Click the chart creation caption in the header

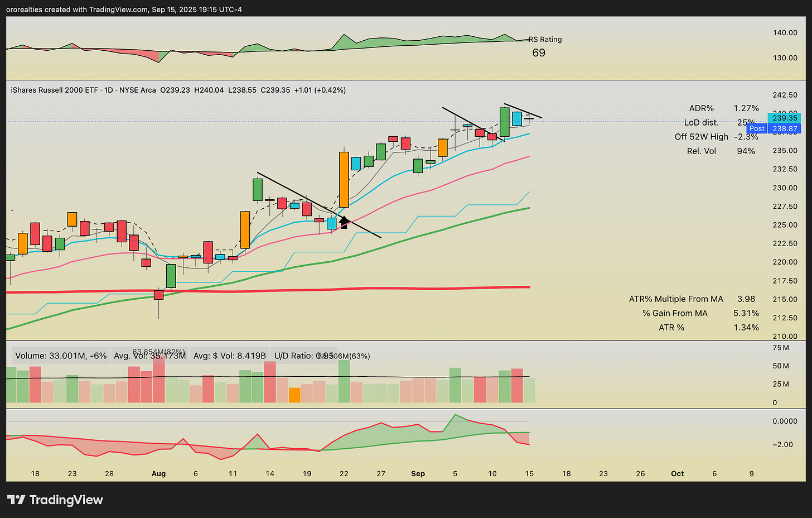124,9
